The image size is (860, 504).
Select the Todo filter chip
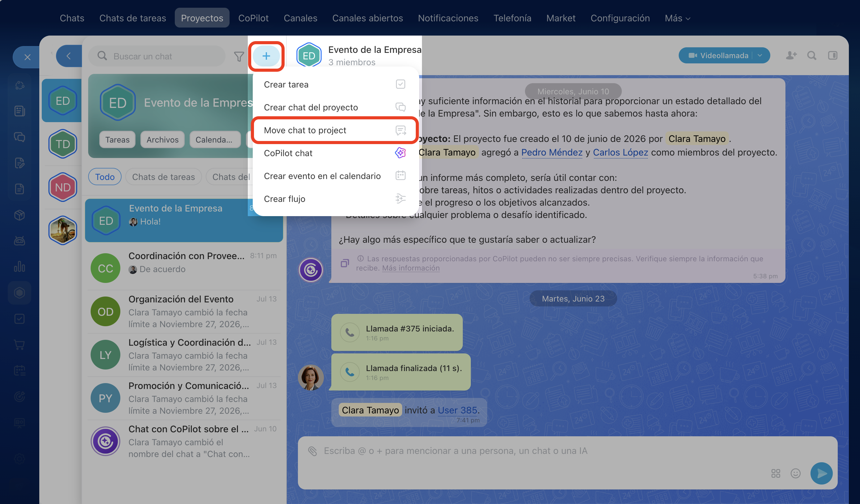105,177
